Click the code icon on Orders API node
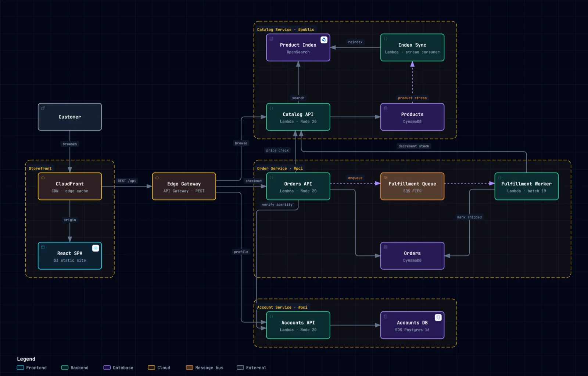This screenshot has height=376, width=588. pyautogui.click(x=271, y=178)
